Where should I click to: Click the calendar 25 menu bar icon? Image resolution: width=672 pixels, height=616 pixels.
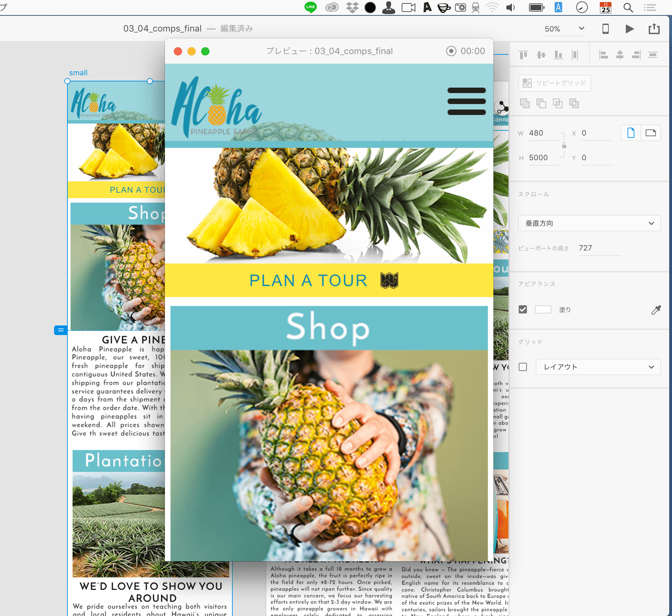606,8
